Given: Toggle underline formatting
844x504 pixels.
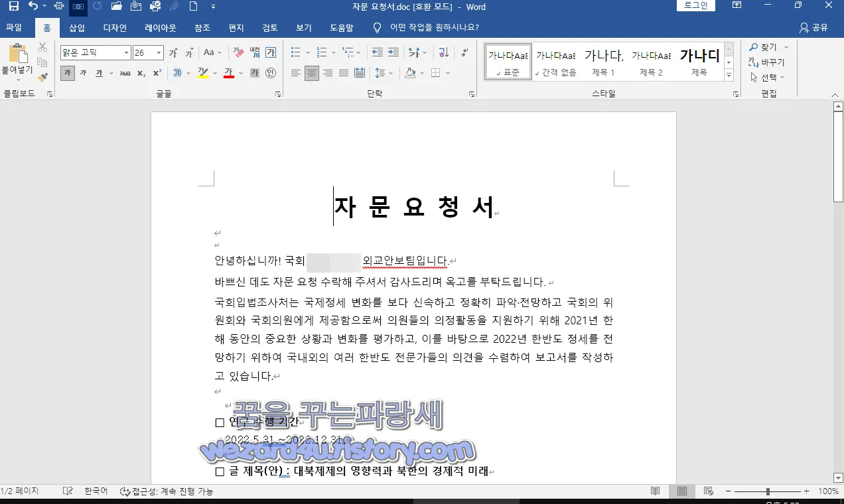Looking at the screenshot, I should tap(99, 73).
